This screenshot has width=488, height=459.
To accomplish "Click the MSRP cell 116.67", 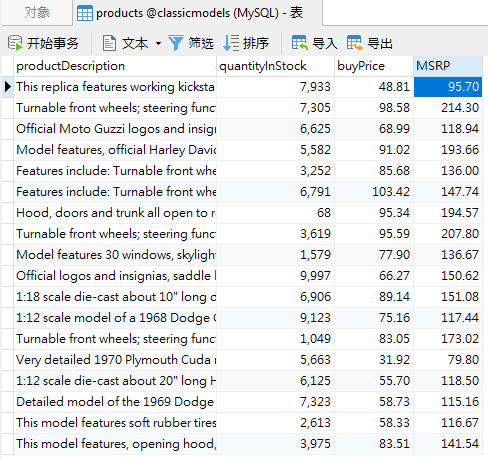I will pyautogui.click(x=448, y=423).
